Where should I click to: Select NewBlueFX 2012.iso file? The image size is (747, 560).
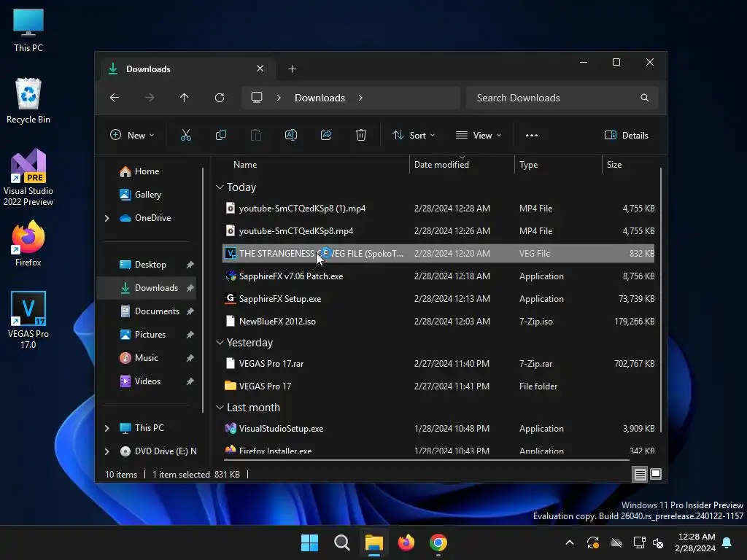[x=438, y=322]
